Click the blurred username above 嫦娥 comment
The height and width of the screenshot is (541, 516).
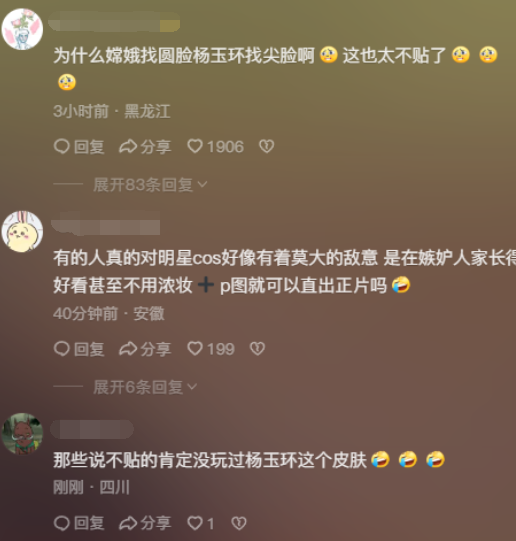[x=114, y=23]
